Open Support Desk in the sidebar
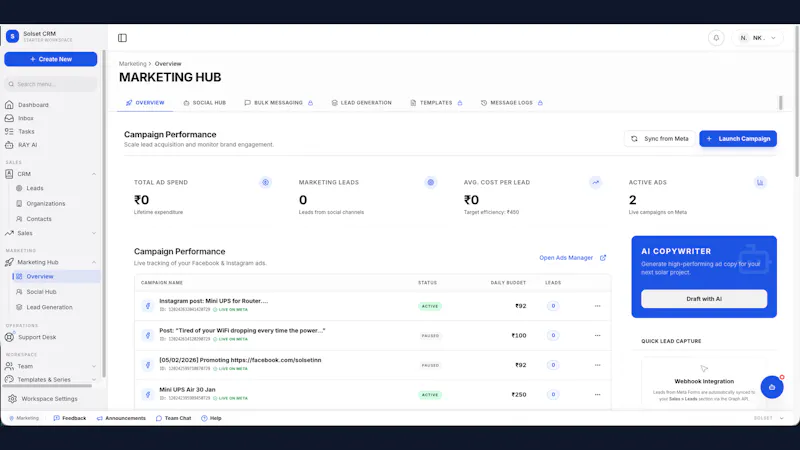The height and width of the screenshot is (450, 800). click(37, 337)
